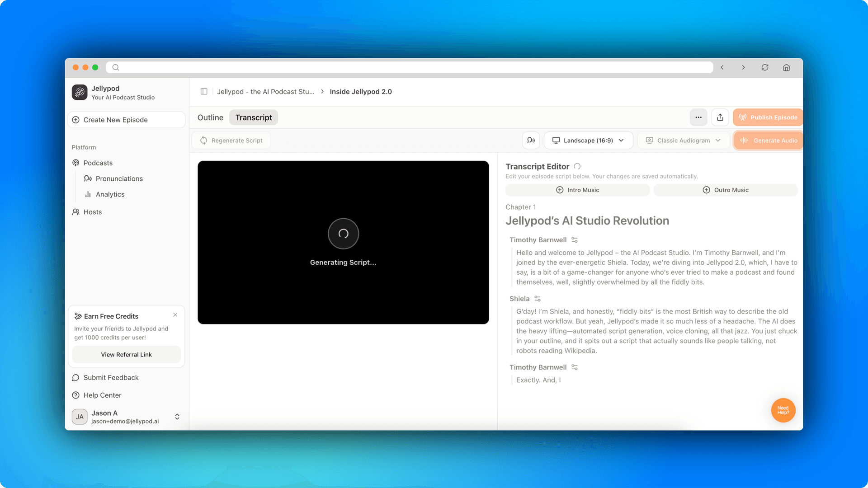Click Timothy Barnwell's opening welcome paragraph

tap(657, 267)
